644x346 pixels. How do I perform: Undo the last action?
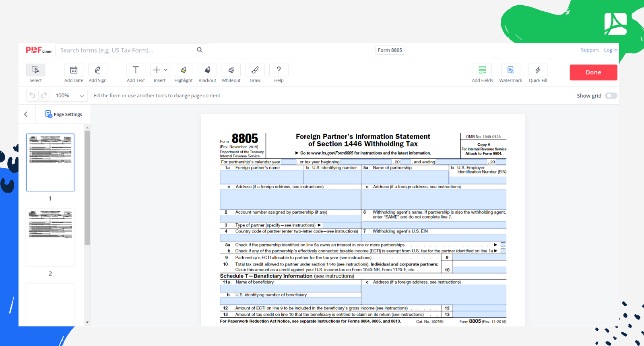tap(32, 95)
